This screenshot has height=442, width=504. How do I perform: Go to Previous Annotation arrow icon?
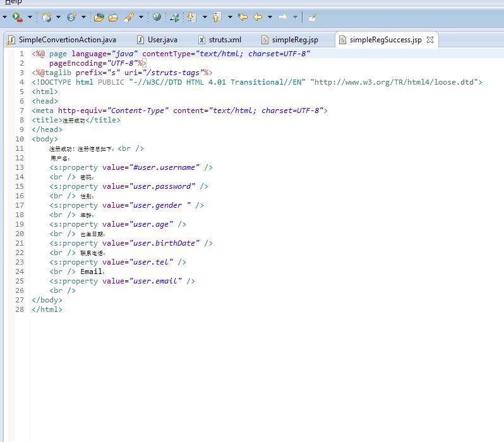217,17
